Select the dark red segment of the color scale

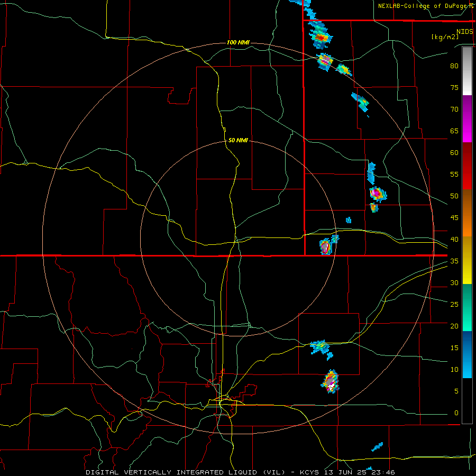(x=467, y=166)
